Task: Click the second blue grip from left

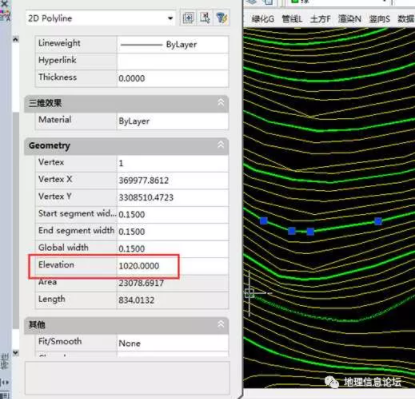Action: pos(292,231)
